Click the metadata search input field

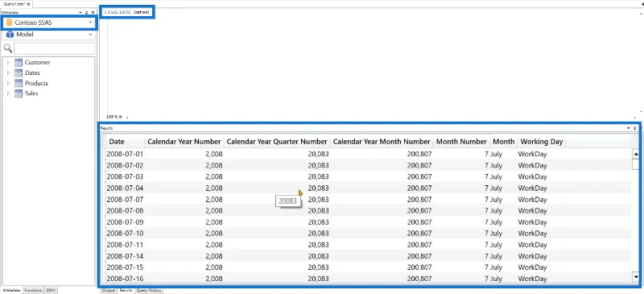[x=54, y=48]
